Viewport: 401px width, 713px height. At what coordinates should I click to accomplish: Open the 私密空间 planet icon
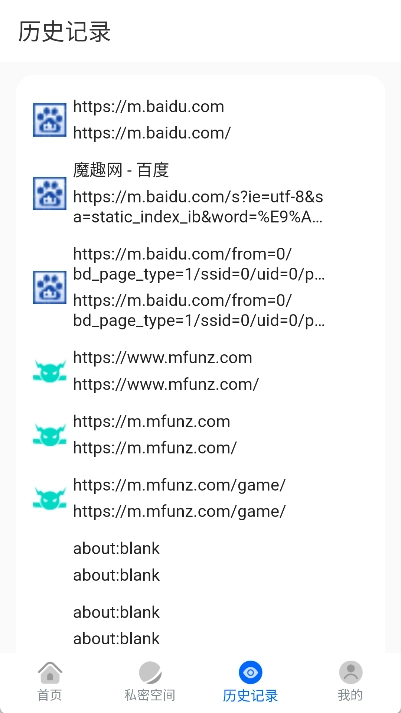tap(150, 673)
